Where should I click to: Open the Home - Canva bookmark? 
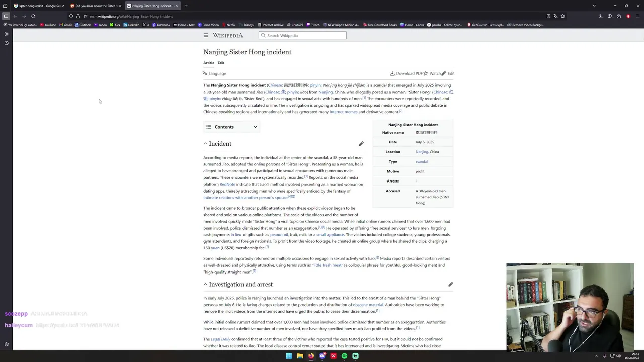coord(412,25)
